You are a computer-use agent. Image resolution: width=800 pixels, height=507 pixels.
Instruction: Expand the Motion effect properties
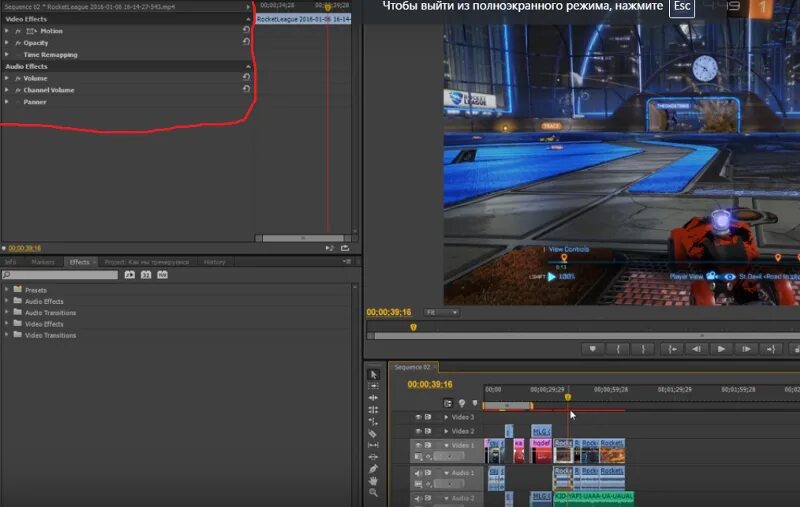click(x=7, y=31)
